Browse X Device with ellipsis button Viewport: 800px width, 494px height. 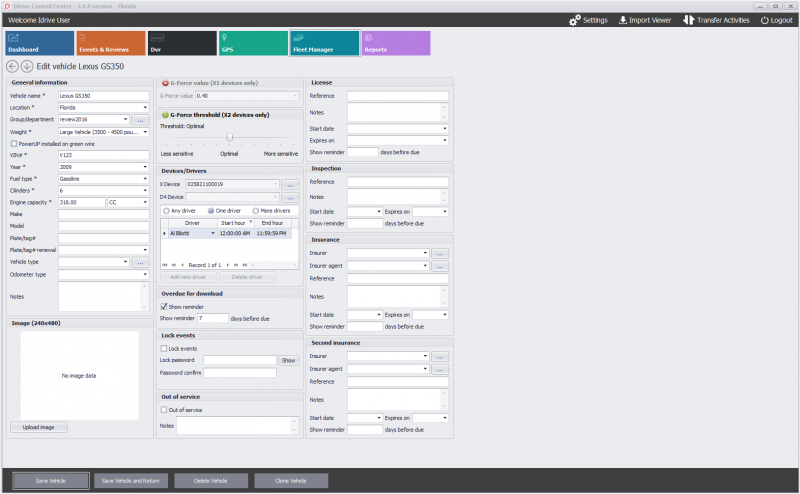[x=290, y=185]
